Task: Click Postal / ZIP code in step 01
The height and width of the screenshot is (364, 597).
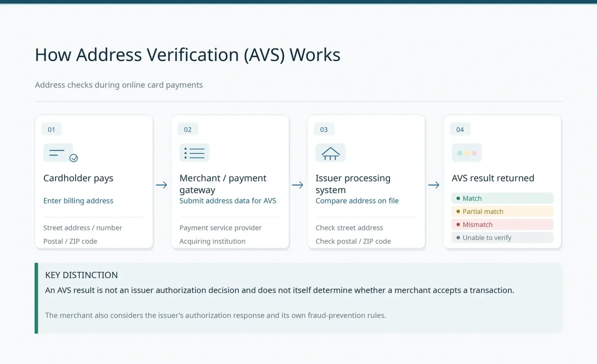Action: coord(70,241)
